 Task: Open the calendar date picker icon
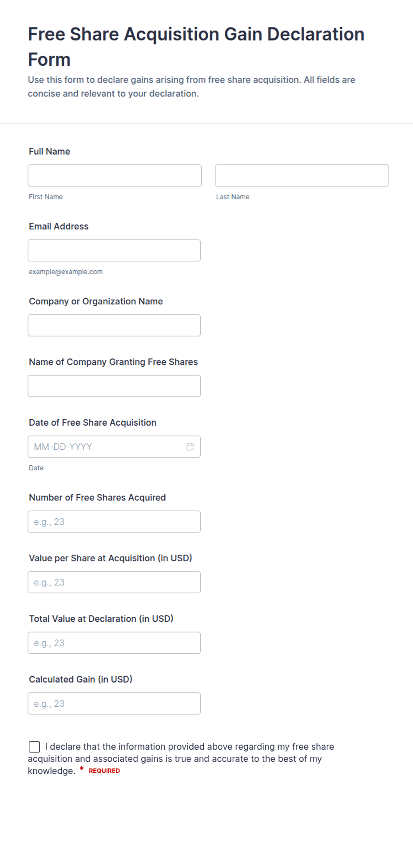(190, 447)
